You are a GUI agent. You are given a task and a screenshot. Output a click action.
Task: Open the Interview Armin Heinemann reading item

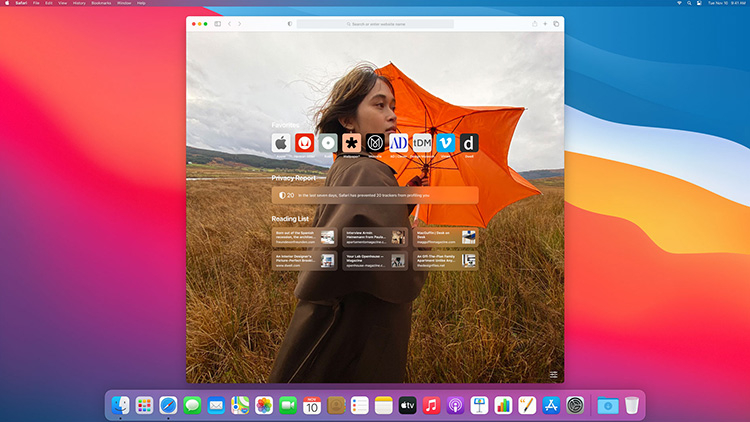point(375,237)
